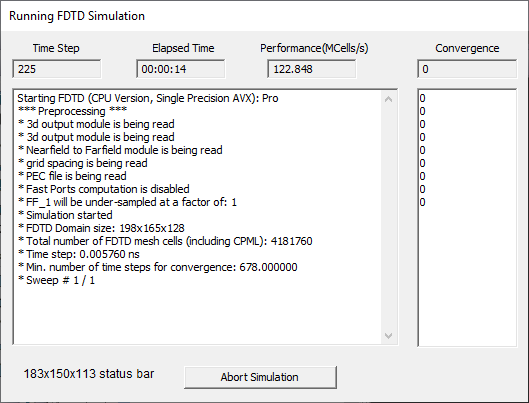The width and height of the screenshot is (529, 403).
Task: Select the 'Nearfield to Farfield module' log line
Action: [x=120, y=150]
